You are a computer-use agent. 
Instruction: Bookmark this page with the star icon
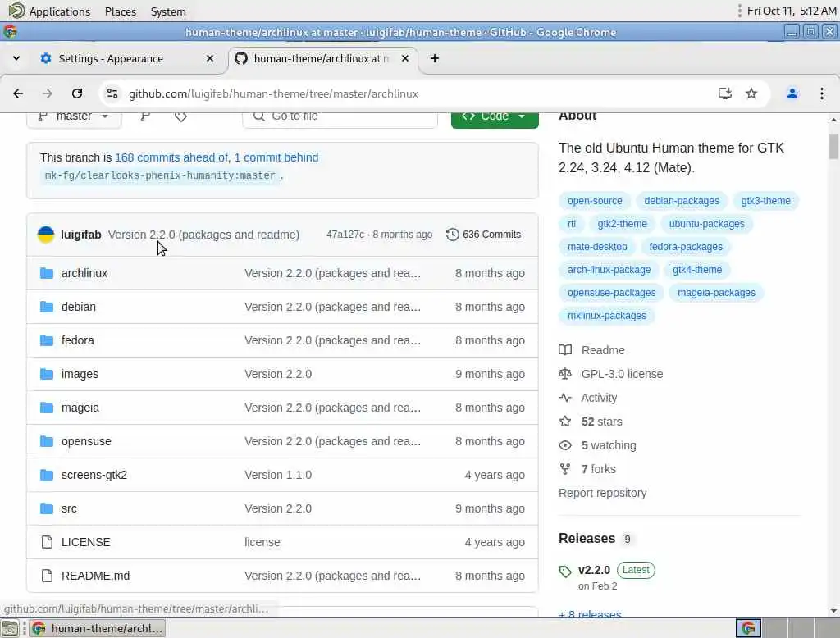point(751,93)
